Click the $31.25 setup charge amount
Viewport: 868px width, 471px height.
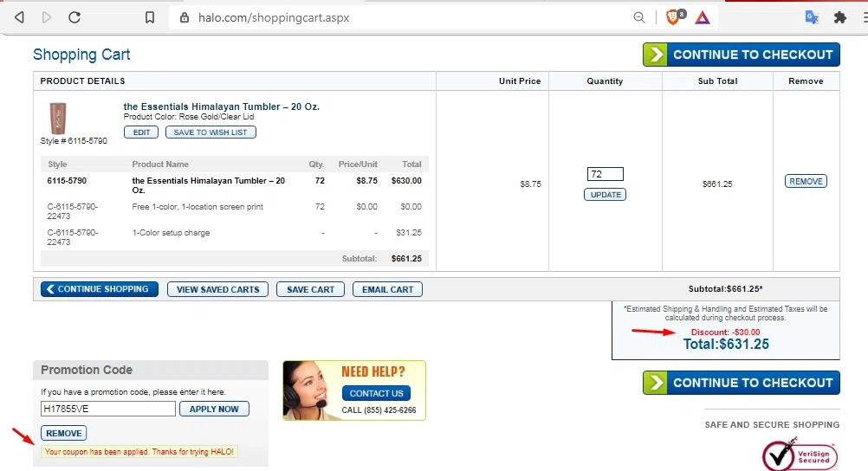(409, 232)
